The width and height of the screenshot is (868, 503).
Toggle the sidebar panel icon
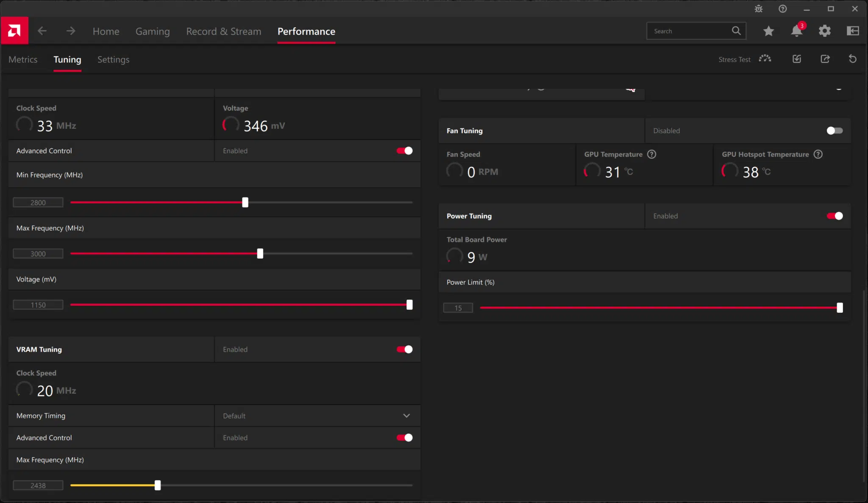tap(853, 31)
